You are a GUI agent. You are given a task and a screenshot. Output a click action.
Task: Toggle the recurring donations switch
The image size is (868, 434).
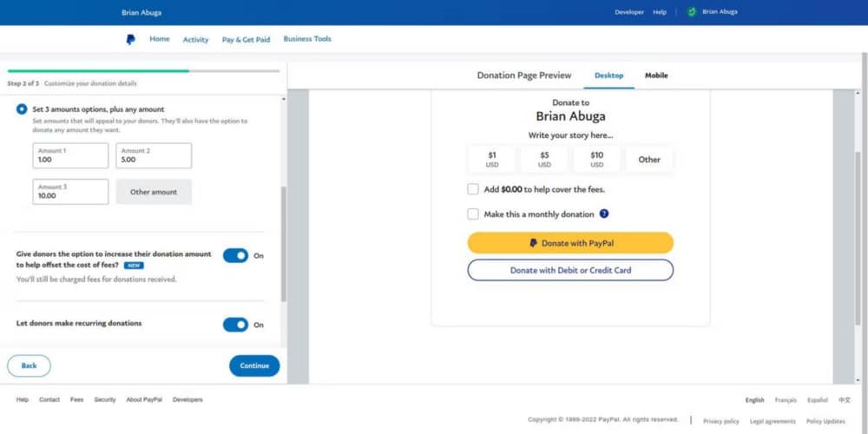pyautogui.click(x=236, y=325)
